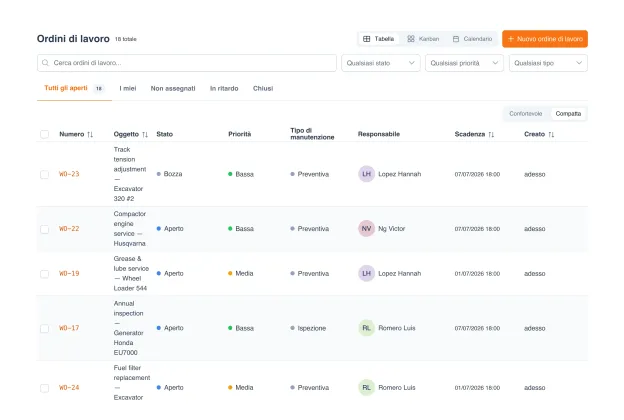
Task: Click the LH avatar in WO-23 row
Action: (x=367, y=174)
